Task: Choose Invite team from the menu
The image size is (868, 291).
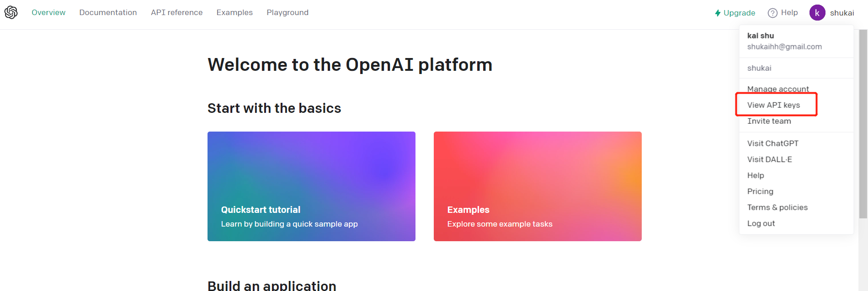Action: pyautogui.click(x=769, y=121)
